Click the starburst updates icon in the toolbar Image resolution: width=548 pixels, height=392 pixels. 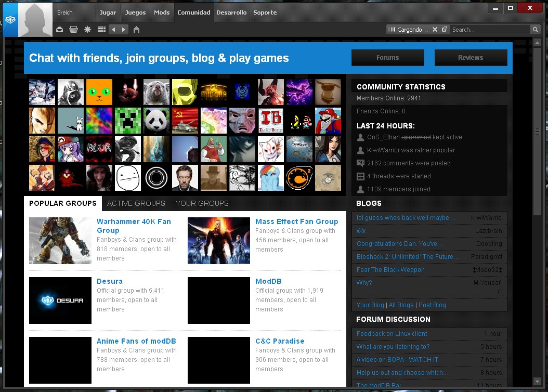click(x=87, y=30)
